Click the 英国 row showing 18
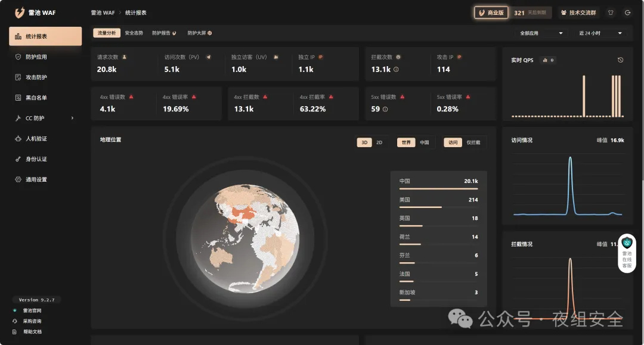644x345 pixels. click(x=439, y=220)
